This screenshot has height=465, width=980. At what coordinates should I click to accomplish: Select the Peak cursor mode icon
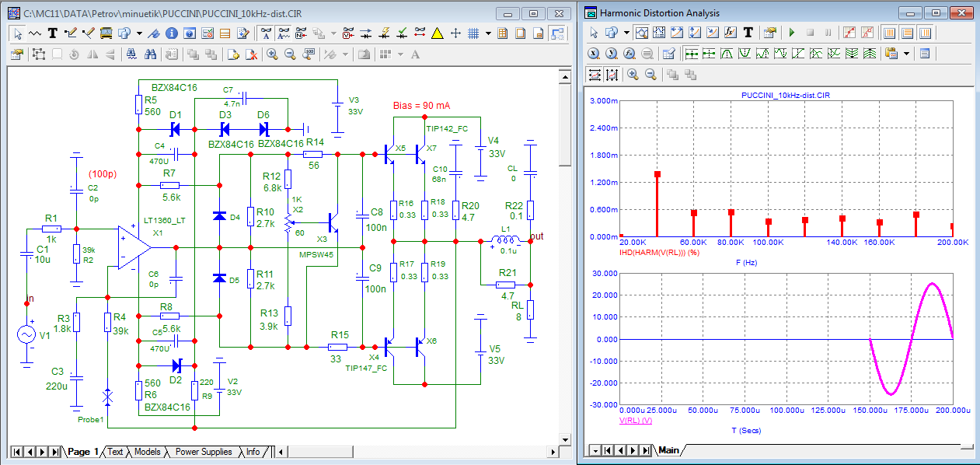(x=727, y=54)
